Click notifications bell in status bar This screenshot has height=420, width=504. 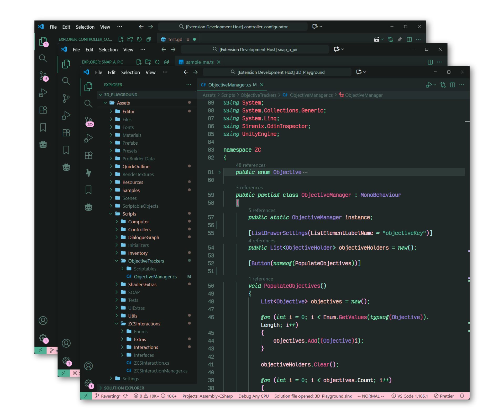coord(462,396)
